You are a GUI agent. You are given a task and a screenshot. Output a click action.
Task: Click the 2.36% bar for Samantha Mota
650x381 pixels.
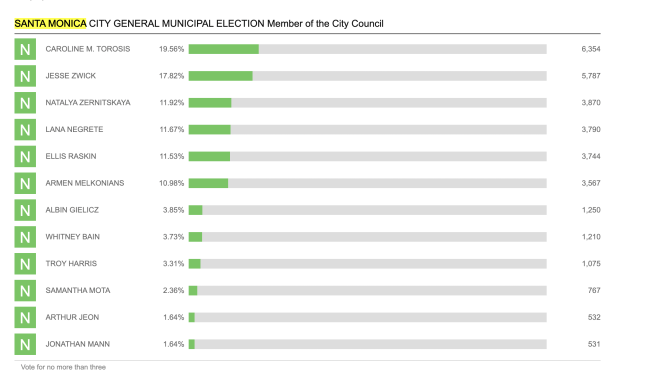coord(367,291)
